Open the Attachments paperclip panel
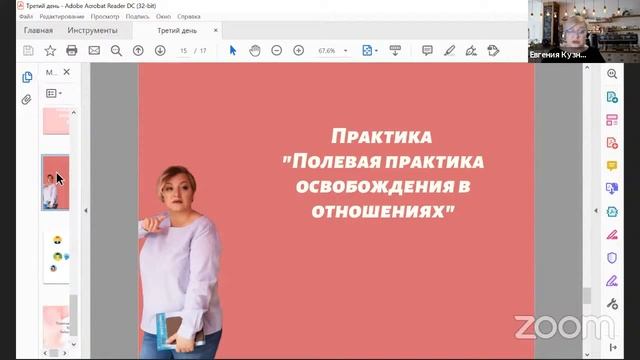The height and width of the screenshot is (360, 640). (27, 100)
